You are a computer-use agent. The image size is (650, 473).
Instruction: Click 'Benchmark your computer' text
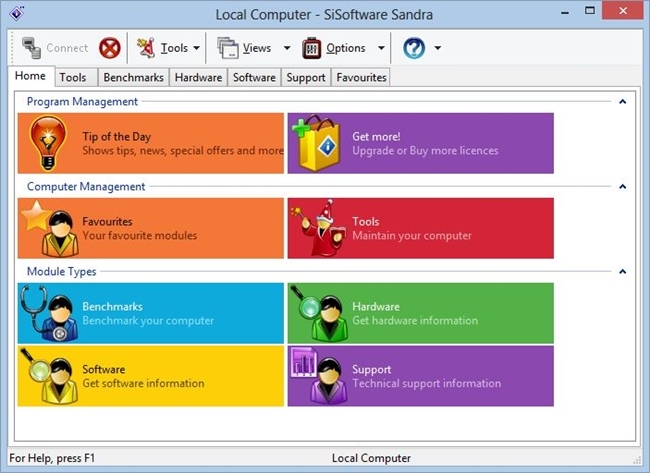point(148,320)
